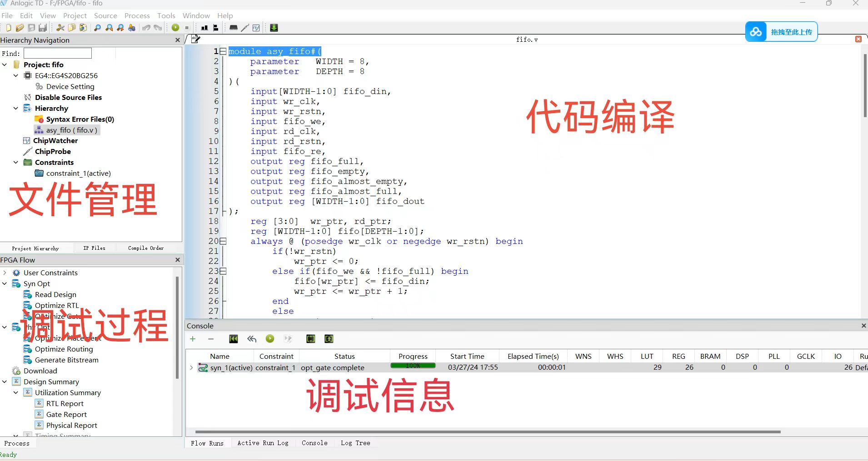Run synthesis with the green play toolbar icon
868x461 pixels.
click(x=175, y=27)
